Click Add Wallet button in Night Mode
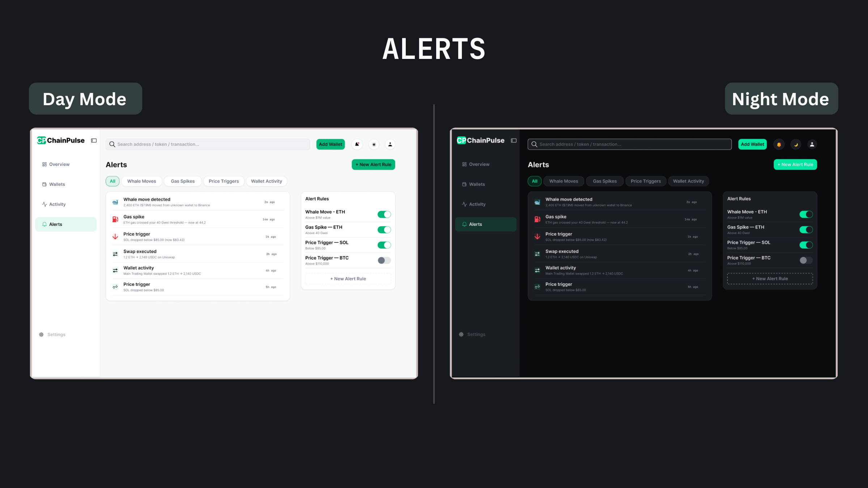The height and width of the screenshot is (488, 868). coord(753,144)
